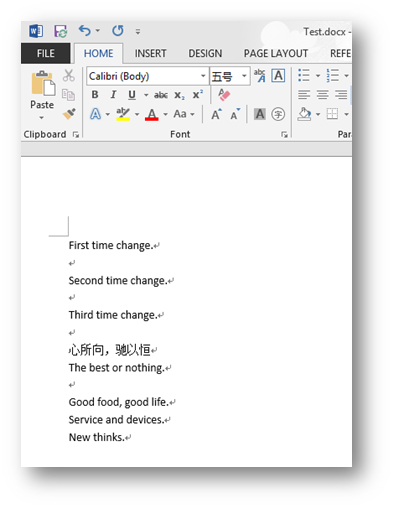This screenshot has width=394, height=509.
Task: Open the Bullets library dropdown arrow
Action: tap(318, 76)
